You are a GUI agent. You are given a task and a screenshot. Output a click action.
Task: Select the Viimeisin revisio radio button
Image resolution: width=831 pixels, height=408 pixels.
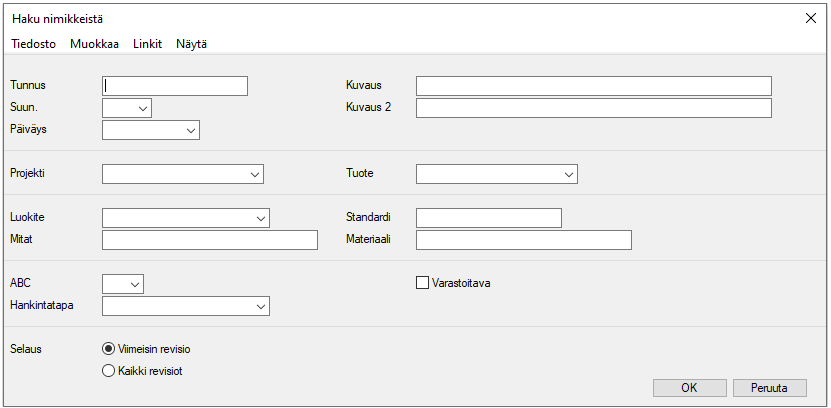(109, 349)
